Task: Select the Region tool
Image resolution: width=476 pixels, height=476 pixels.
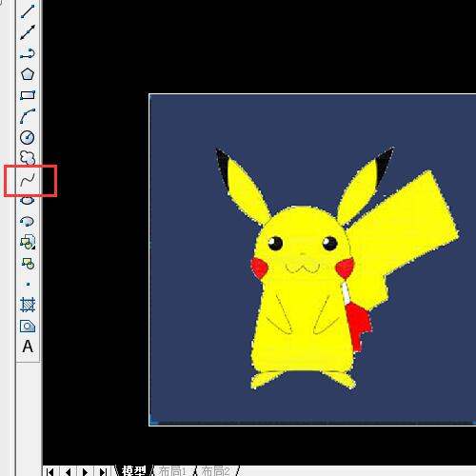Action: [28, 326]
